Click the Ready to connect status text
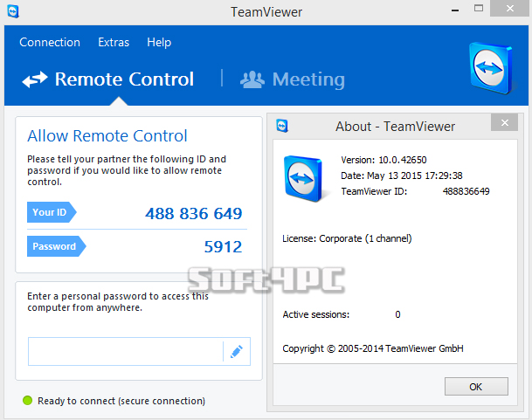This screenshot has width=532, height=420. coord(121,401)
